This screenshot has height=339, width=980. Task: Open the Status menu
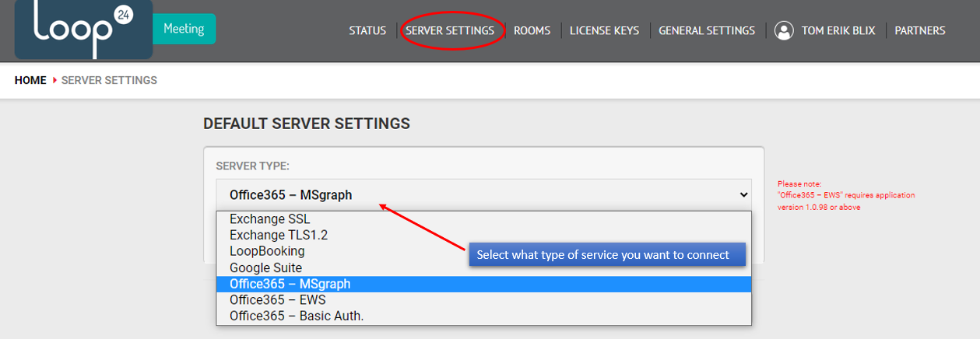pos(367,31)
